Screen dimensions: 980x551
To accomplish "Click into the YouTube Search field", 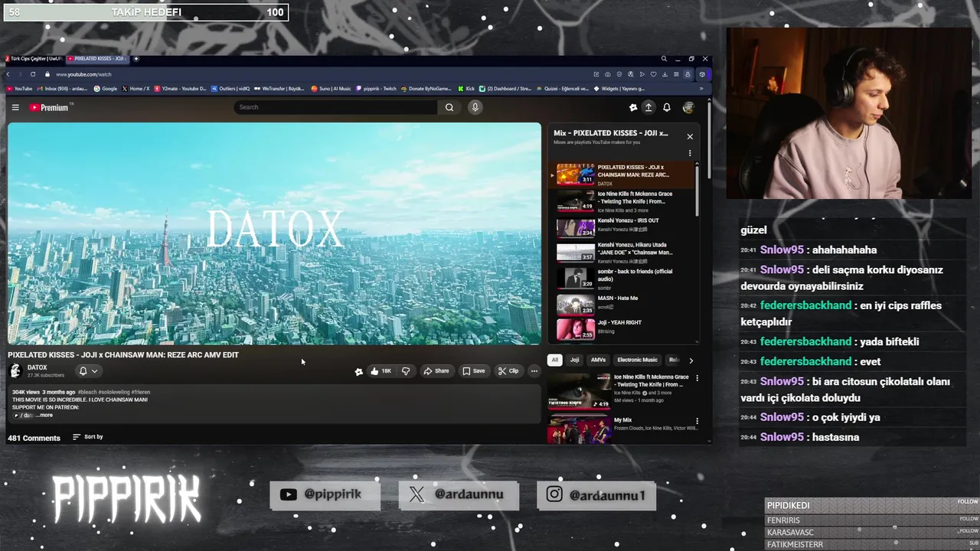I will [x=335, y=107].
